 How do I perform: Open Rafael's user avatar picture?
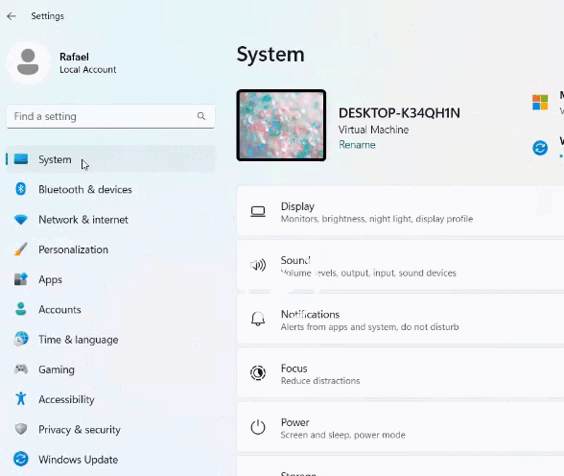pyautogui.click(x=28, y=63)
